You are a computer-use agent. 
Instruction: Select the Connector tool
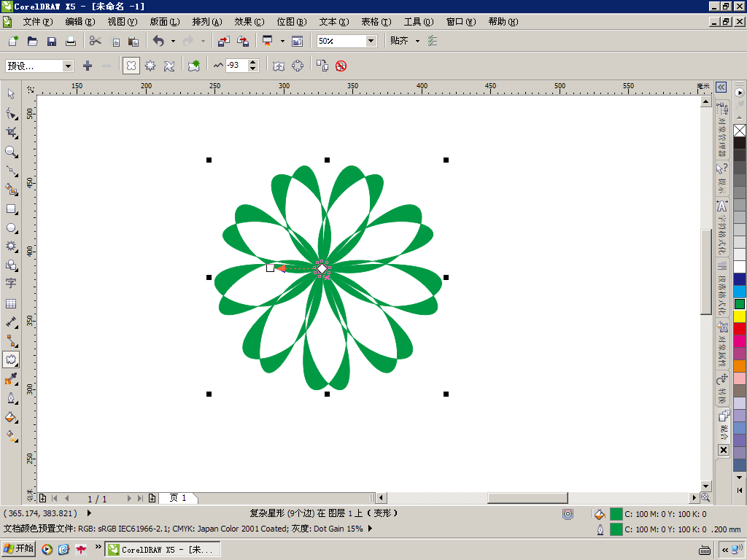[11, 341]
